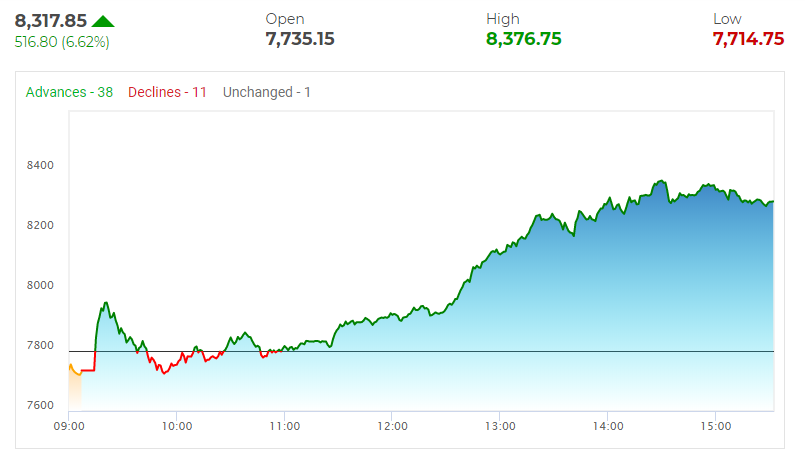This screenshot has width=805, height=454.
Task: Click the current index value 8,317.85
Action: tap(50, 20)
